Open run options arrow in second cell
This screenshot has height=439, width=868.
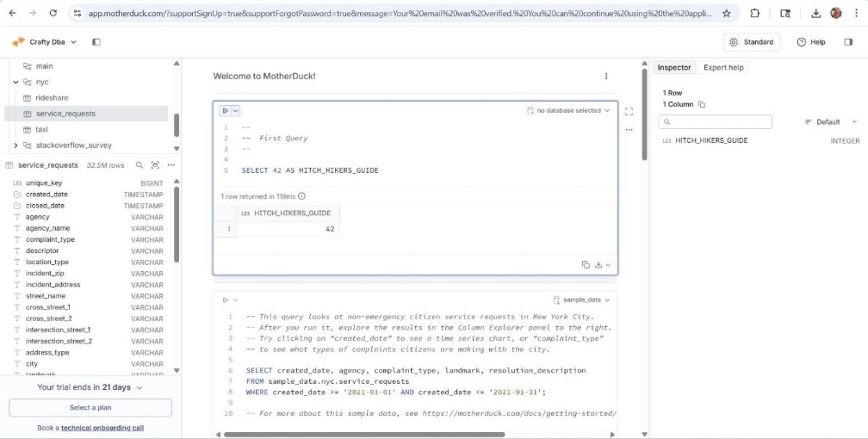pyautogui.click(x=235, y=300)
